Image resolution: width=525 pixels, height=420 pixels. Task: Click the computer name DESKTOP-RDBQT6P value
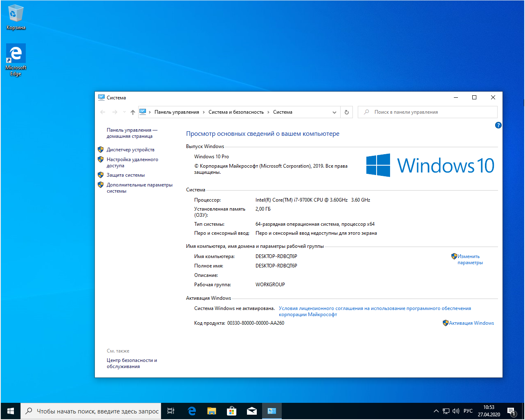tap(276, 256)
